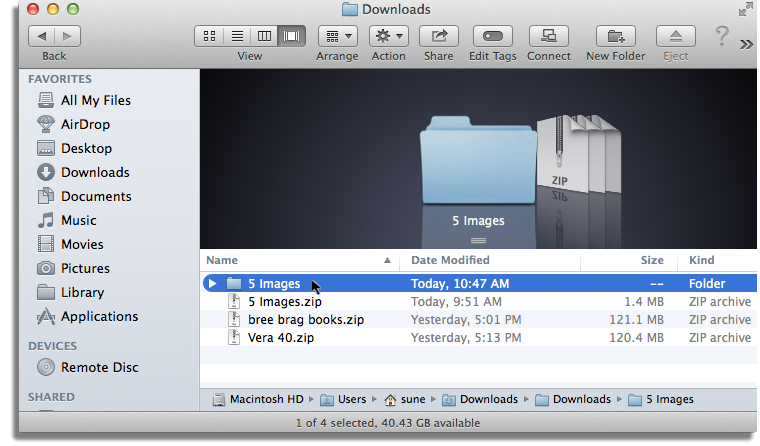Sort by the Name column header
The height and width of the screenshot is (446, 760).
click(299, 260)
